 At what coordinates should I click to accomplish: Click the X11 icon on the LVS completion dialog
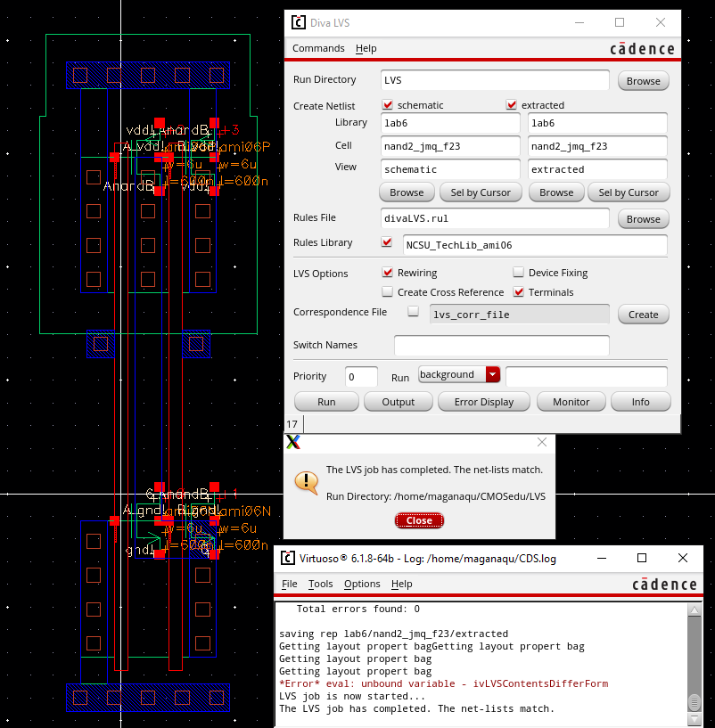tap(292, 442)
